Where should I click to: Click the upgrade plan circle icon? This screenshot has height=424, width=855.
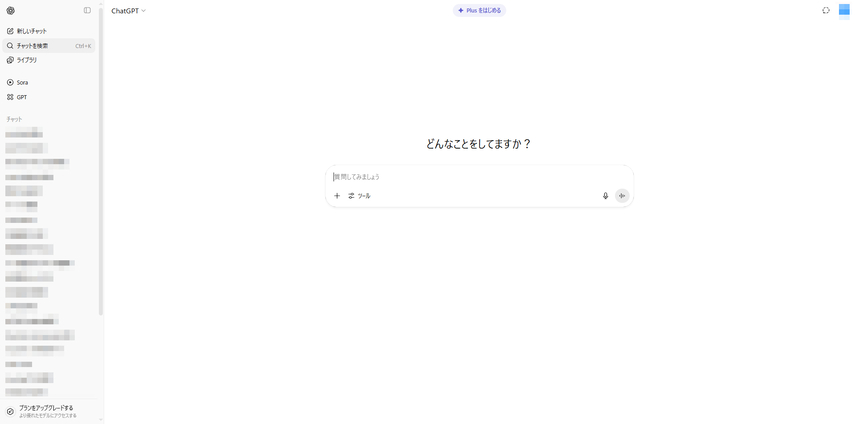(10, 411)
